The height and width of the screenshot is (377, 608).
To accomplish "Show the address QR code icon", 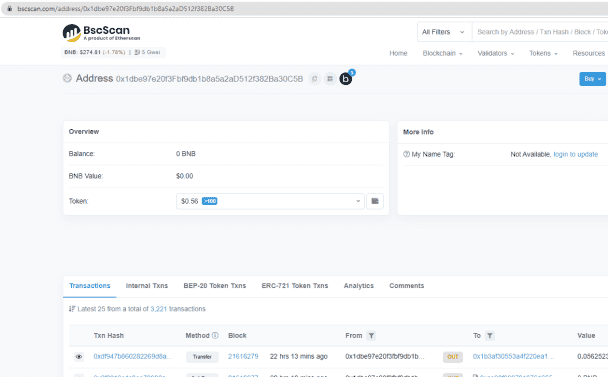I will click(330, 79).
